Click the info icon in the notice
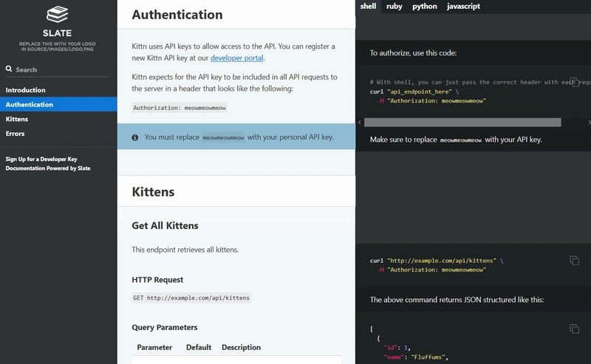Image resolution: width=591 pixels, height=364 pixels. pyautogui.click(x=135, y=137)
